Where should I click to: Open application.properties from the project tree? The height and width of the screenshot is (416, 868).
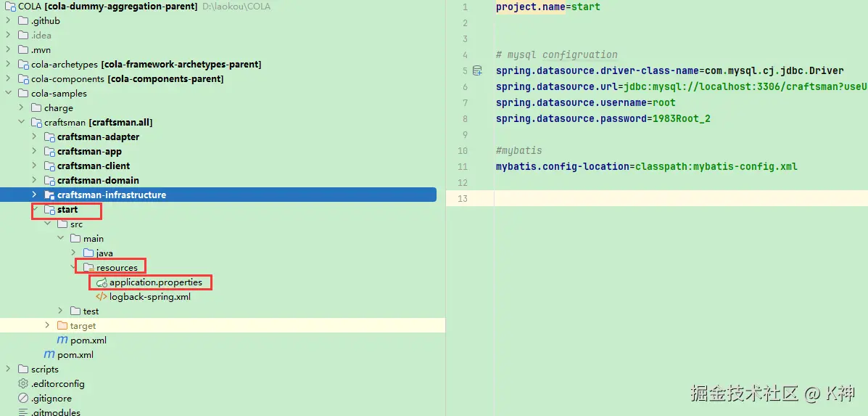(x=156, y=282)
